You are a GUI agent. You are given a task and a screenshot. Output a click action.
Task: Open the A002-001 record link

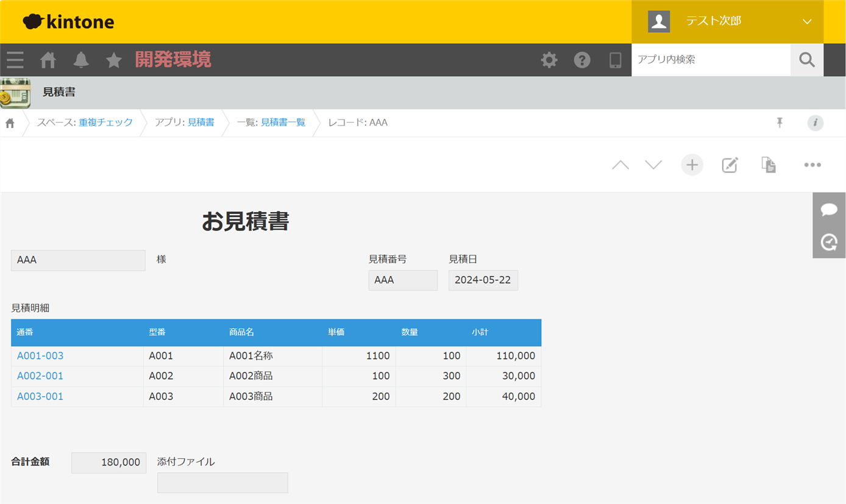(40, 376)
